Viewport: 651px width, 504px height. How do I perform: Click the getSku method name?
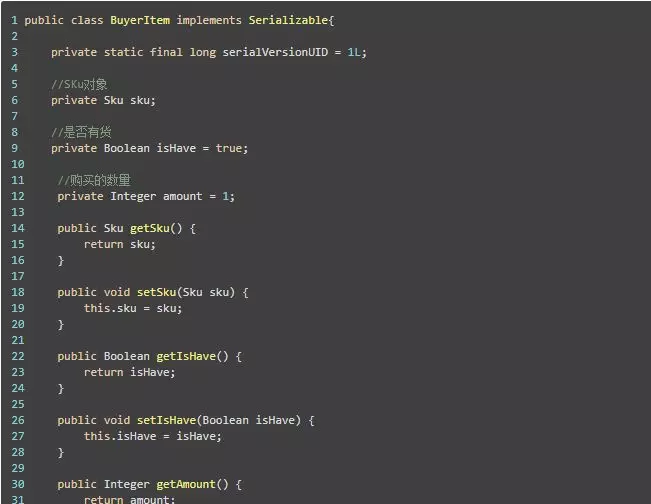(150, 228)
